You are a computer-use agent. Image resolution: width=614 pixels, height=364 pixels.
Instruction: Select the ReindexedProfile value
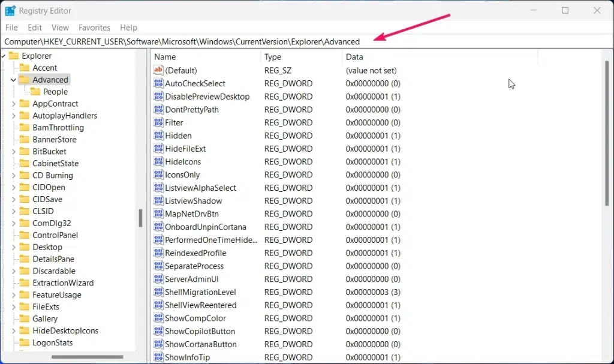pyautogui.click(x=195, y=252)
